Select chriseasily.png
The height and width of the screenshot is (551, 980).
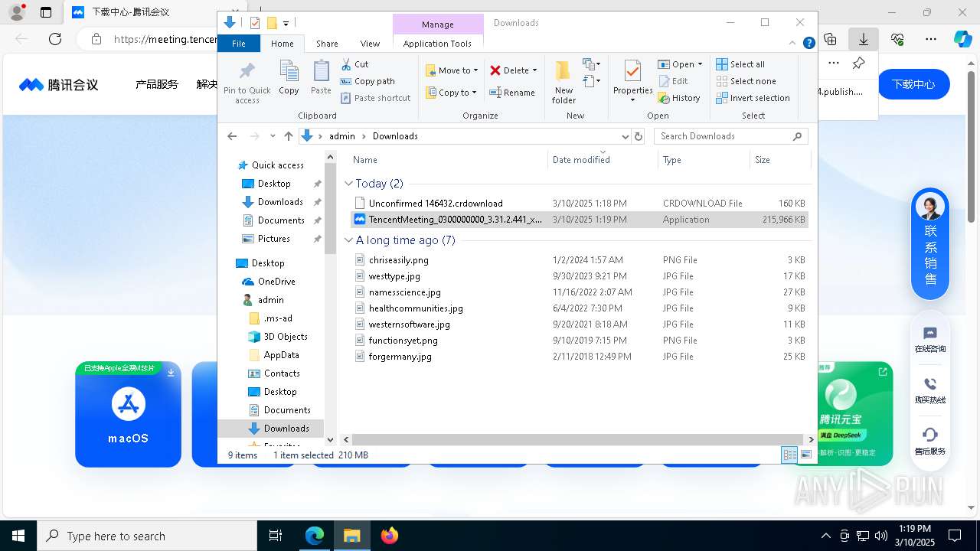pos(580,260)
